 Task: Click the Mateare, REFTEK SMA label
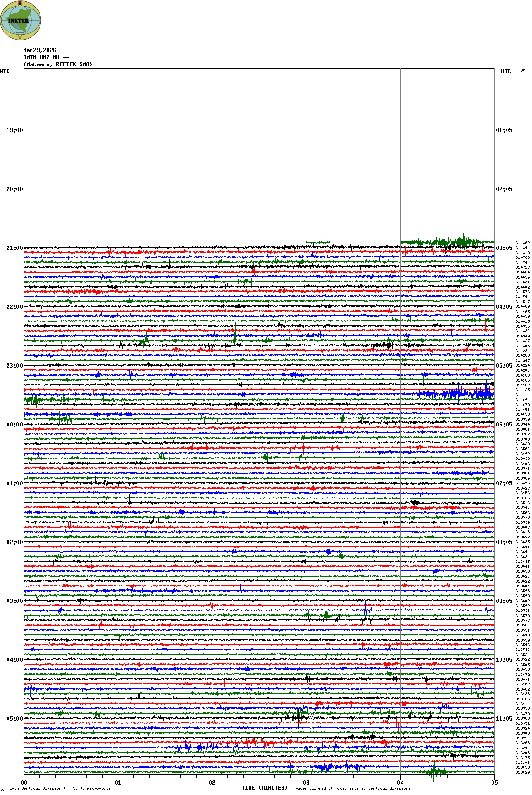(58, 64)
